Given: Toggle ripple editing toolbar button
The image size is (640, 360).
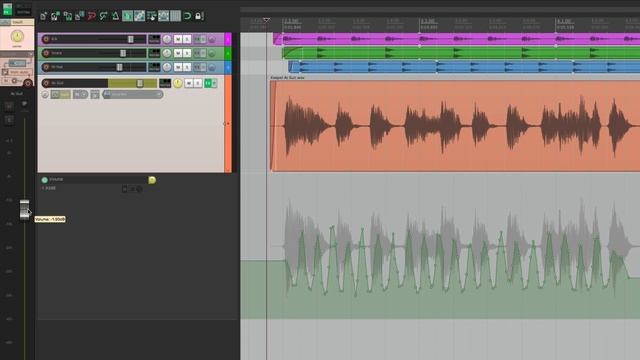Looking at the screenshot, I should pyautogui.click(x=151, y=16).
